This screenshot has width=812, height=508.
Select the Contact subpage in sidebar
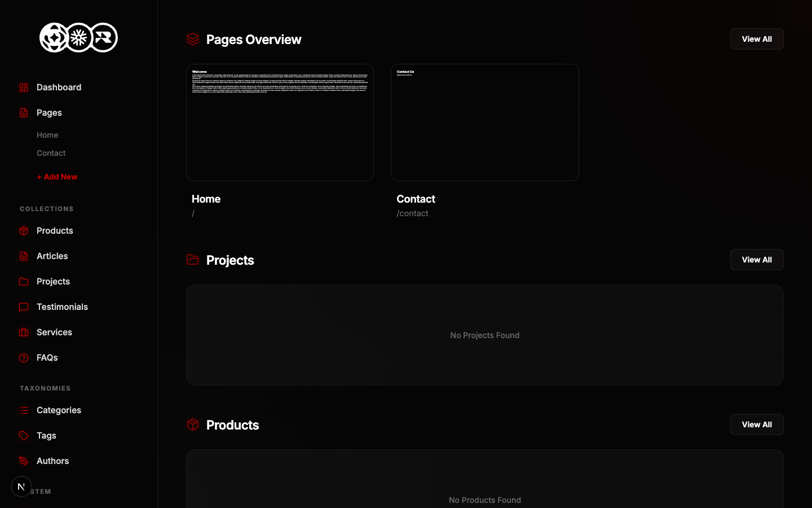click(51, 153)
